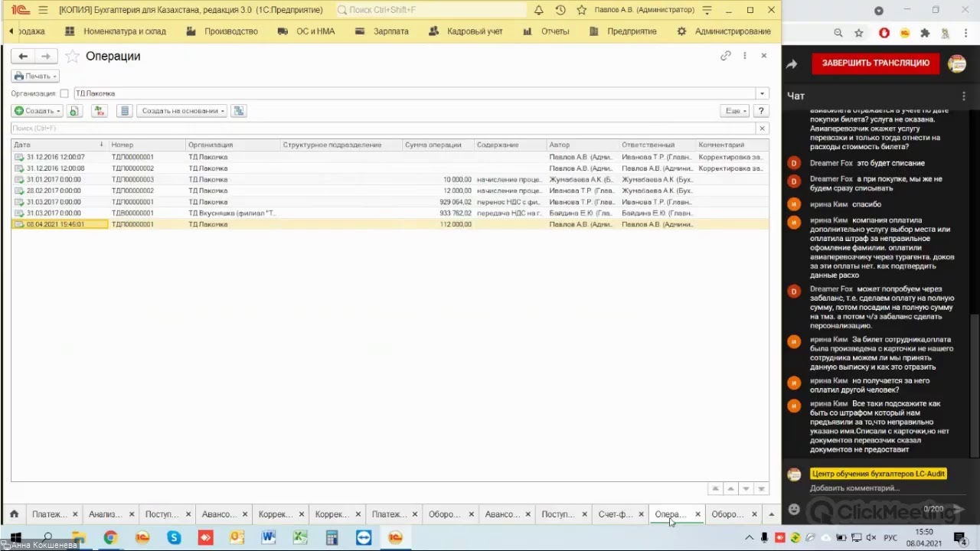The width and height of the screenshot is (980, 551).
Task: Select the row dated 31.01.2017
Action: pos(390,179)
